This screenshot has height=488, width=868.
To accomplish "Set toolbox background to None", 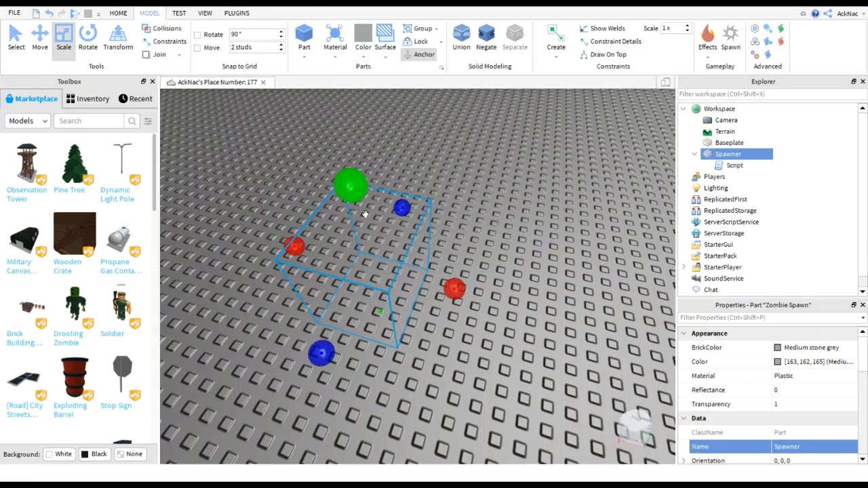I will (x=129, y=454).
